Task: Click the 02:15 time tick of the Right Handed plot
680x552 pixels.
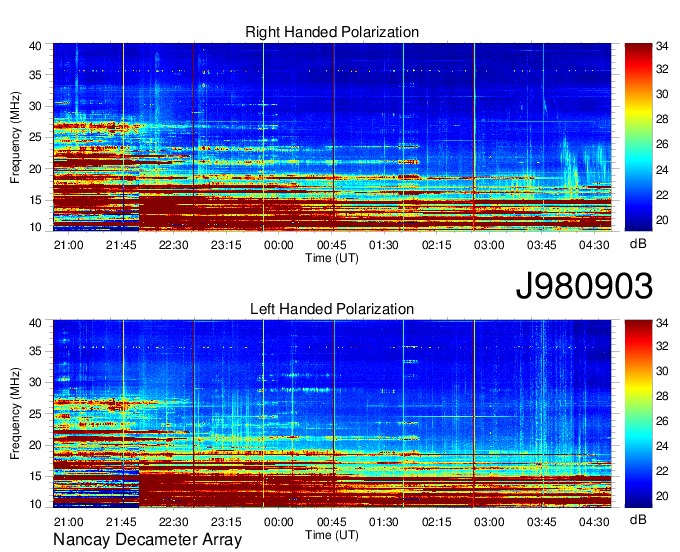Action: pyautogui.click(x=437, y=245)
